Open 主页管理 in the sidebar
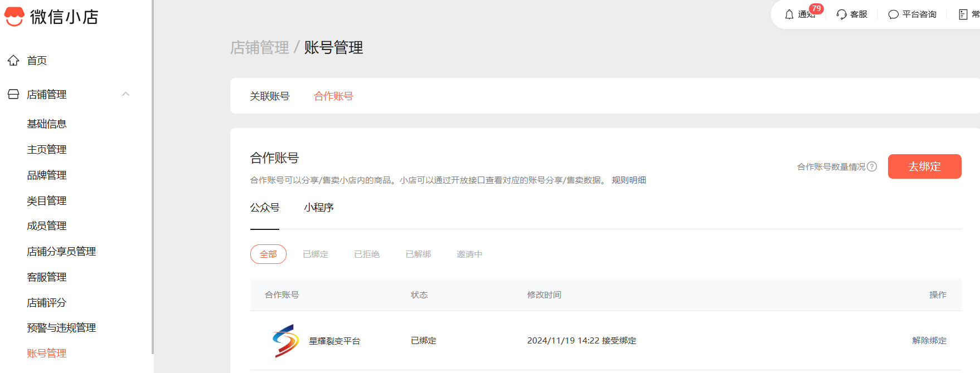Screen dimensions: 980x373 47,149
